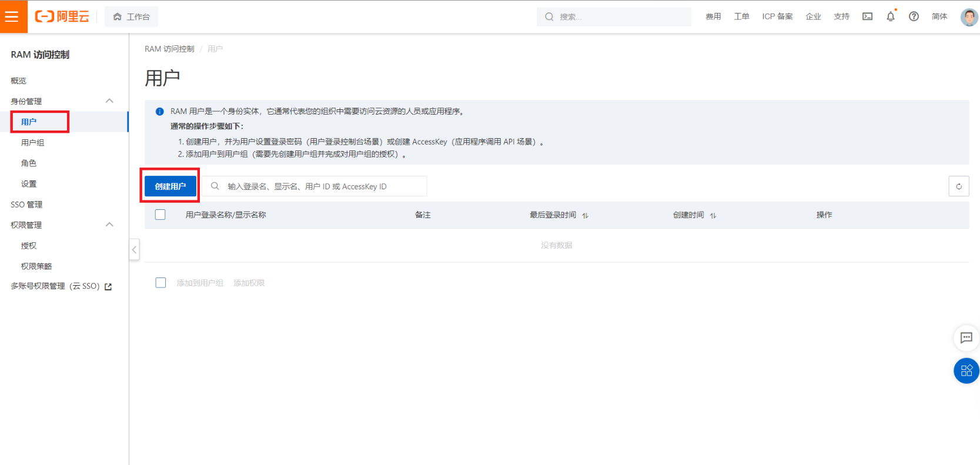Open the chat feedback floating icon

point(966,337)
